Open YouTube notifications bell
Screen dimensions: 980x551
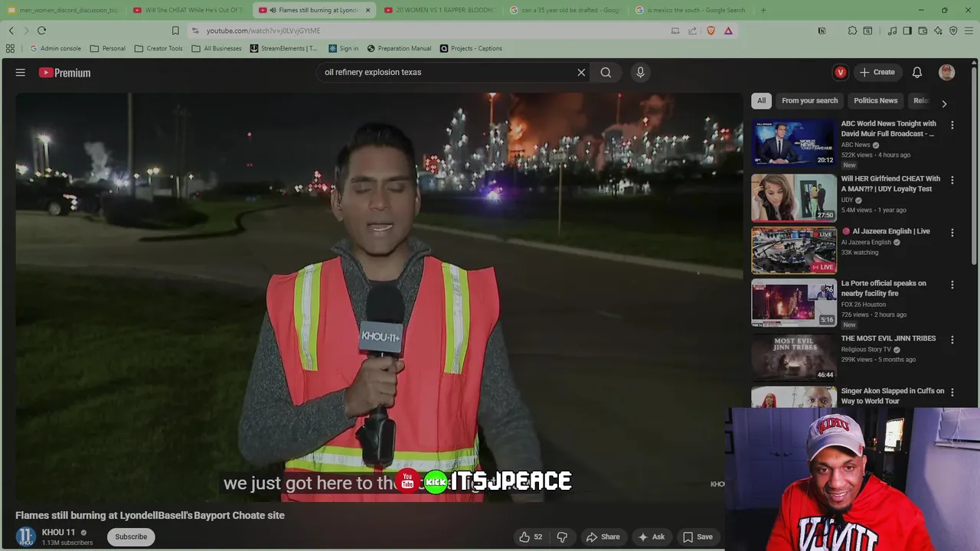pyautogui.click(x=916, y=73)
